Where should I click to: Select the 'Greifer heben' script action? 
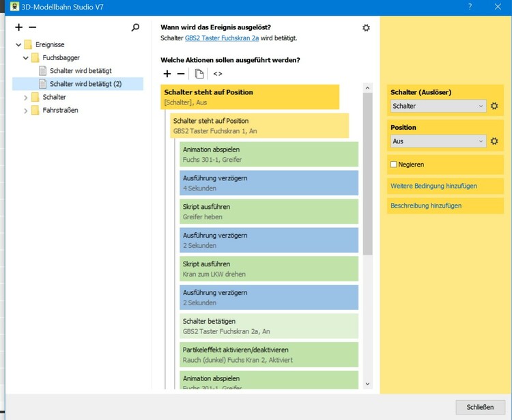(x=269, y=211)
